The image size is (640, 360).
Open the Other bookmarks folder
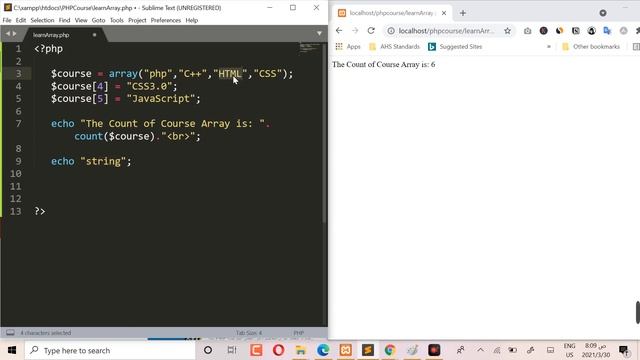point(591,47)
